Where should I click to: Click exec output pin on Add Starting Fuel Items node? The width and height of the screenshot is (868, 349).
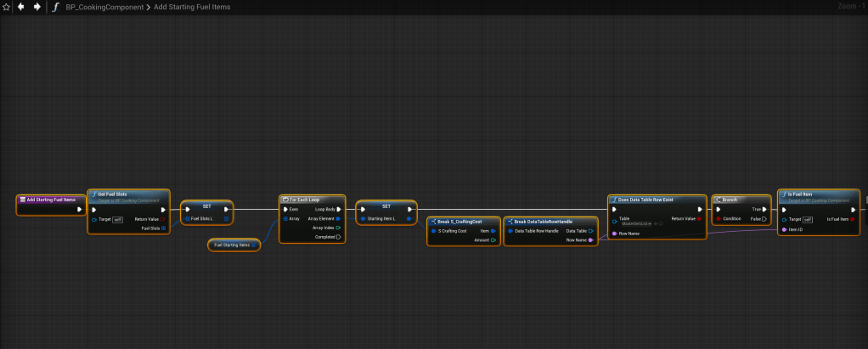[x=79, y=210]
